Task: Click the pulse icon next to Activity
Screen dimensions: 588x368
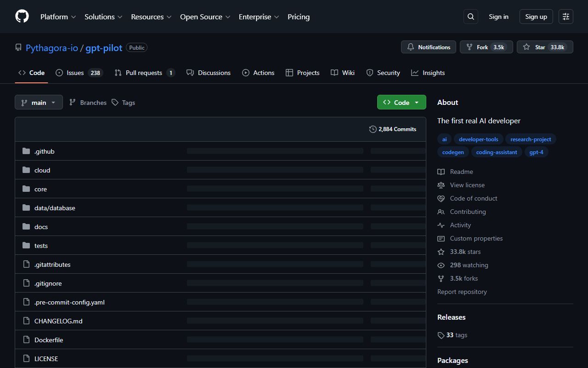Action: click(x=441, y=225)
